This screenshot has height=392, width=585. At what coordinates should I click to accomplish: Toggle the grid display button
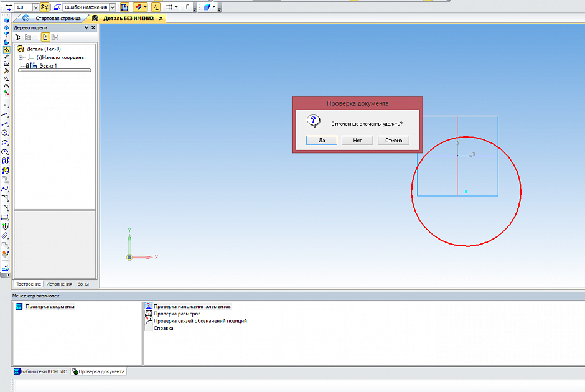coord(169,7)
